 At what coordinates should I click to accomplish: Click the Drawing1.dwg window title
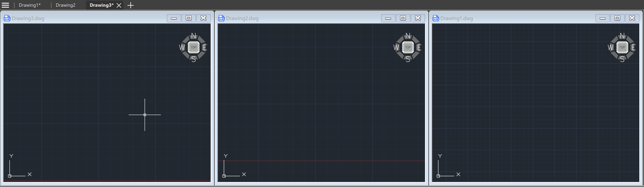[x=457, y=18]
